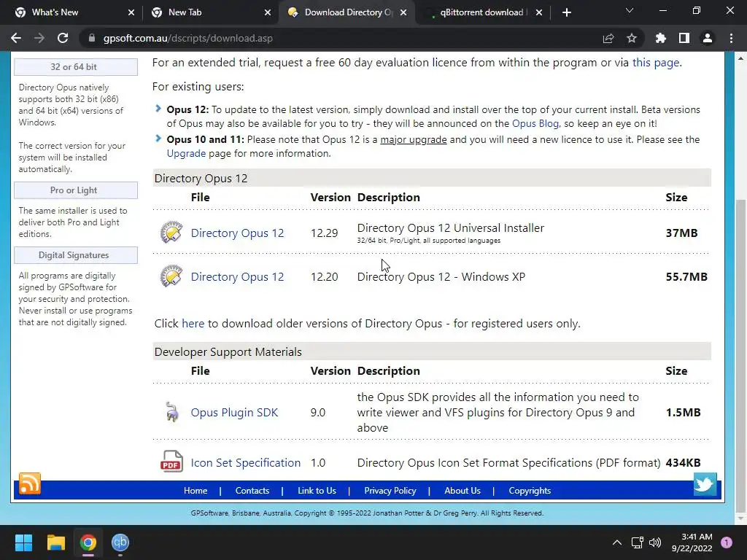Screen dimensions: 747x560
Task: Click the Directory Opus 12.29 installer icon
Action: tap(171, 233)
